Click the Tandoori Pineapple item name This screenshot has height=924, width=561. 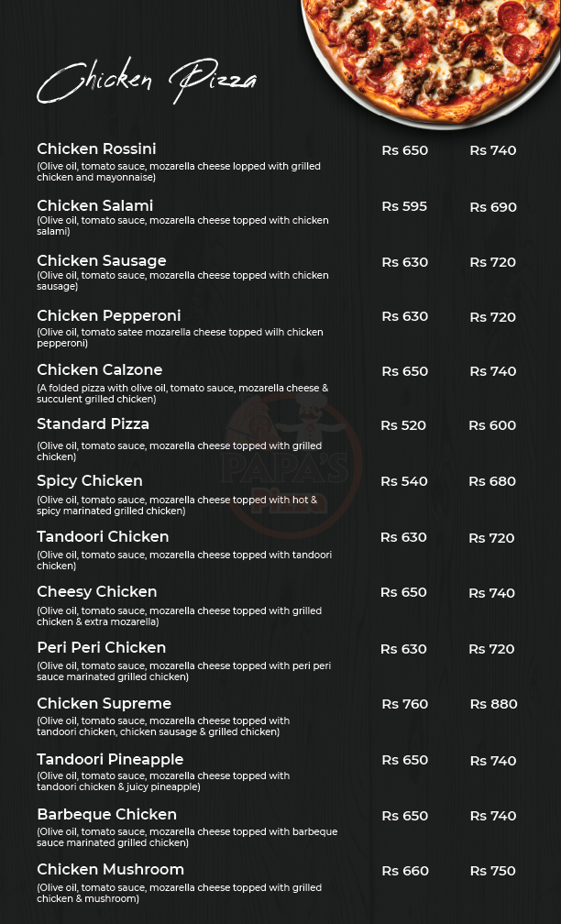click(x=110, y=759)
